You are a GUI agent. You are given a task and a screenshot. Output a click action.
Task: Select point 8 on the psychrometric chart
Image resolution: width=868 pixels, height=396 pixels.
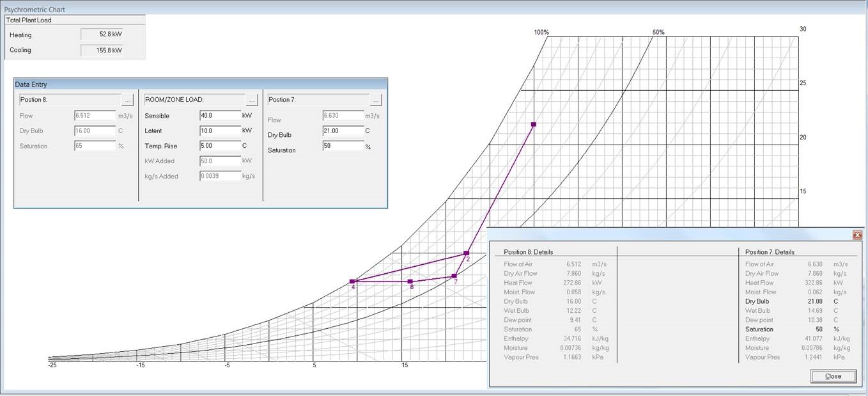[410, 281]
